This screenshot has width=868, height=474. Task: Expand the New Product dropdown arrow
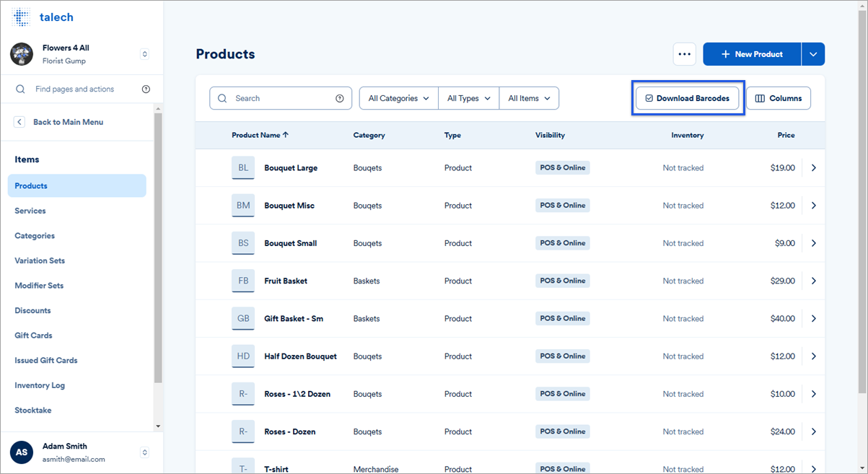[813, 53]
